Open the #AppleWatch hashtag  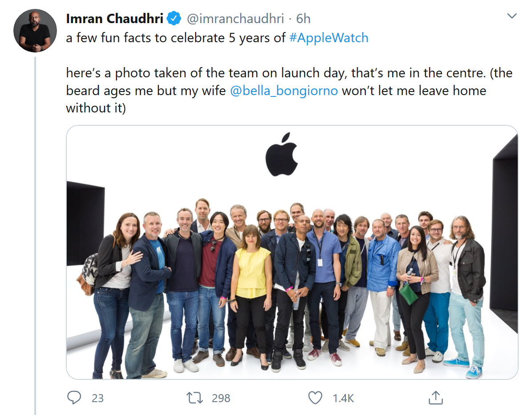click(x=329, y=38)
